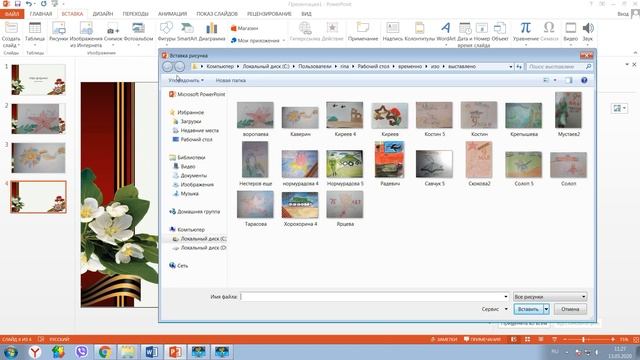The height and width of the screenshot is (360, 640).
Task: Switch to ПОКАЗ СЛАЙДОВ tab
Action: 217,14
